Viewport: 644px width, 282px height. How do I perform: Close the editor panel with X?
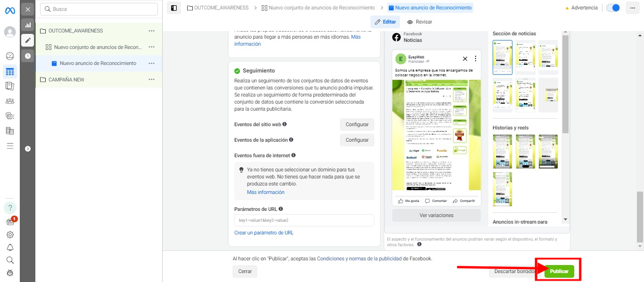(x=27, y=9)
